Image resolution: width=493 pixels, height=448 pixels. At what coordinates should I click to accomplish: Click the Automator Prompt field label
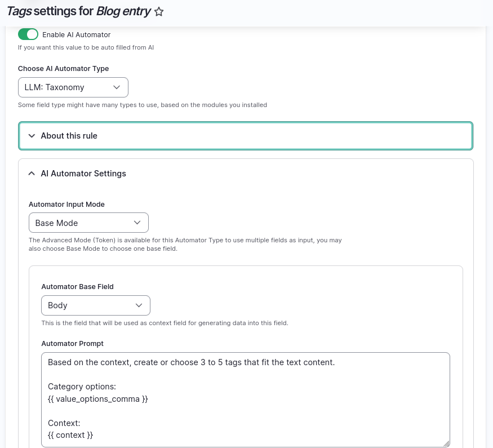(72, 344)
